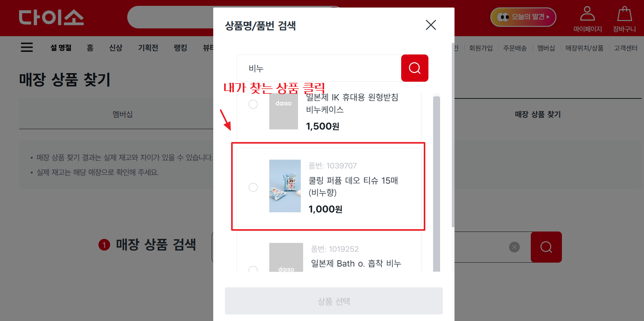Click the 다이소 logo
Screen dimensions: 644x321
(x=51, y=18)
